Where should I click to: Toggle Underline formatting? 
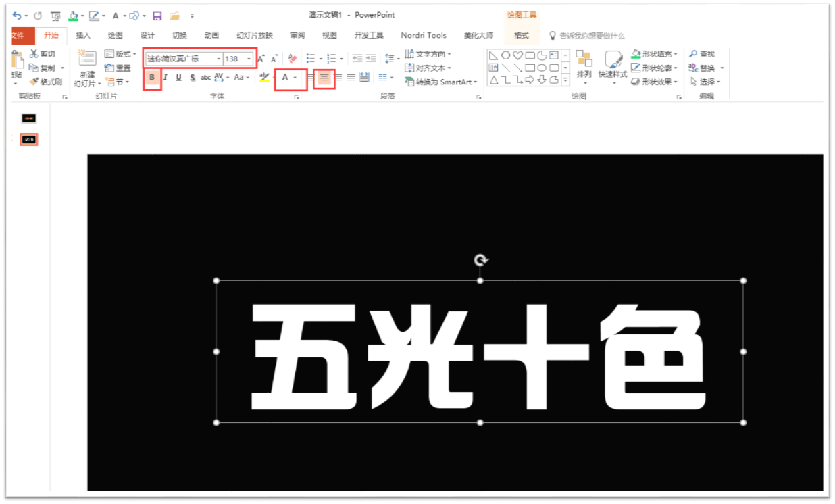click(178, 78)
